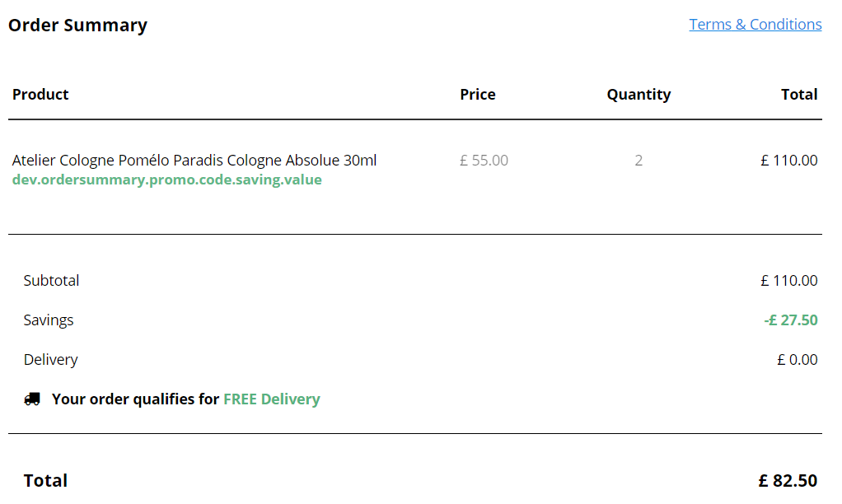Click the delivery cost £ 0.00
Image resolution: width=842 pixels, height=504 pixels.
pos(797,360)
